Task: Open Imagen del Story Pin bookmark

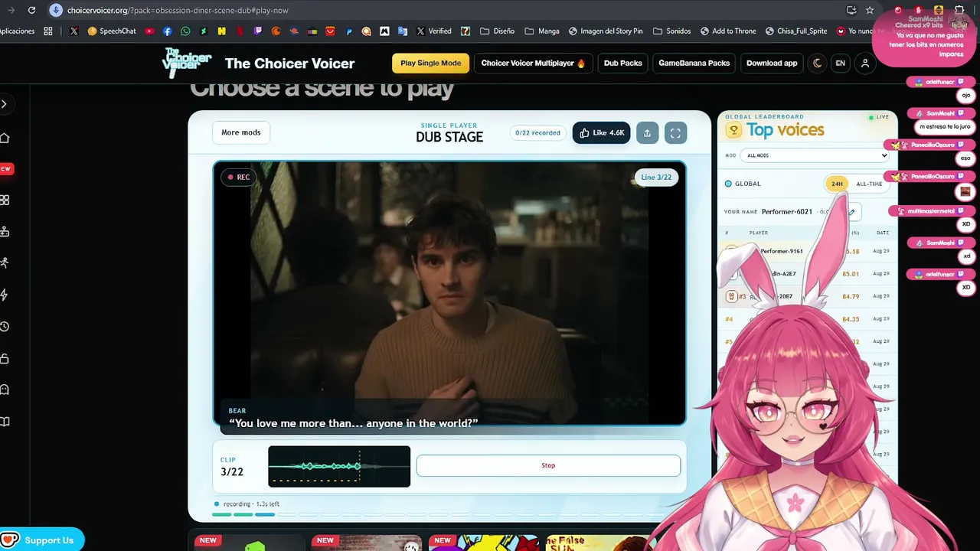Action: [606, 31]
